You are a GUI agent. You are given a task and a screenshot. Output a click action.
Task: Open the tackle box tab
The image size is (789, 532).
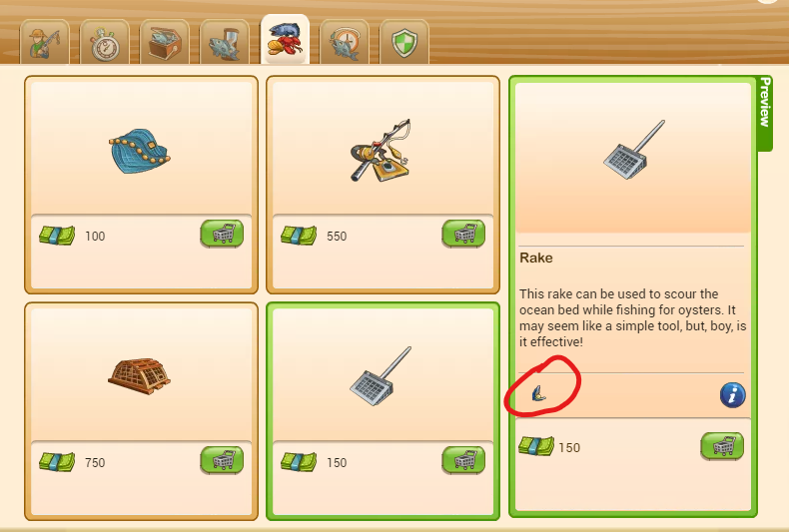165,43
